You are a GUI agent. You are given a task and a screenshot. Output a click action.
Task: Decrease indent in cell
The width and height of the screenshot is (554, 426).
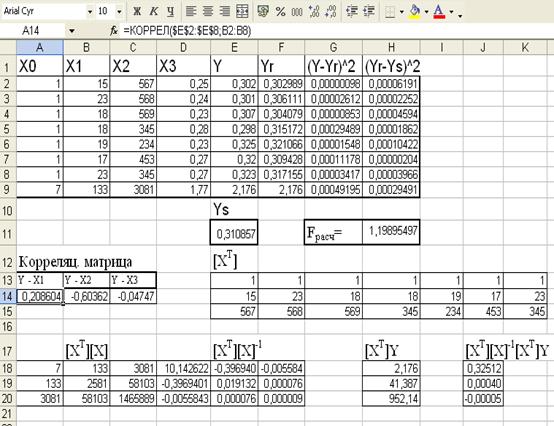click(352, 11)
